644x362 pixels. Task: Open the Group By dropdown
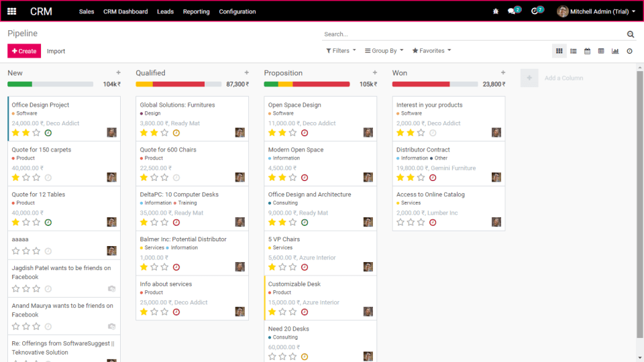tap(384, 50)
